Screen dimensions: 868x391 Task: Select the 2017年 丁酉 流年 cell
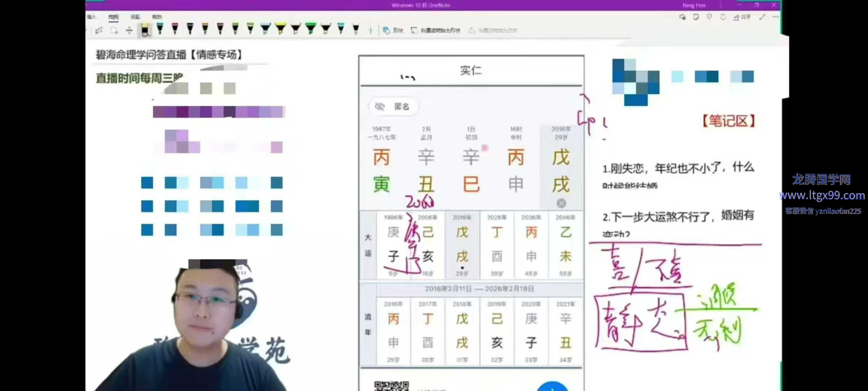click(427, 331)
